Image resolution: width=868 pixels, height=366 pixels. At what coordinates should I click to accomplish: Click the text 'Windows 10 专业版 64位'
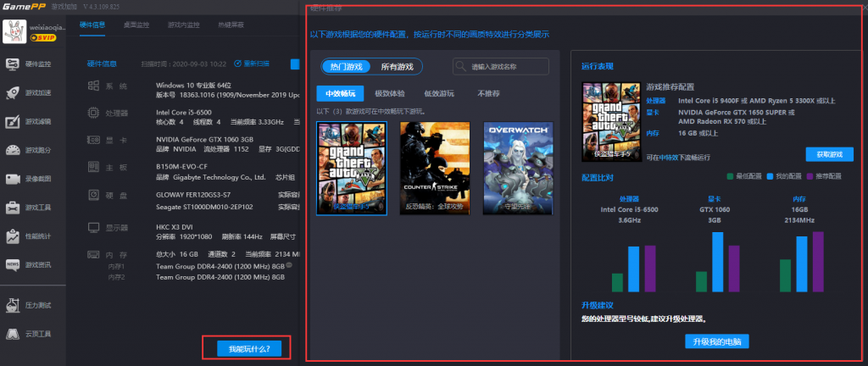(193, 86)
